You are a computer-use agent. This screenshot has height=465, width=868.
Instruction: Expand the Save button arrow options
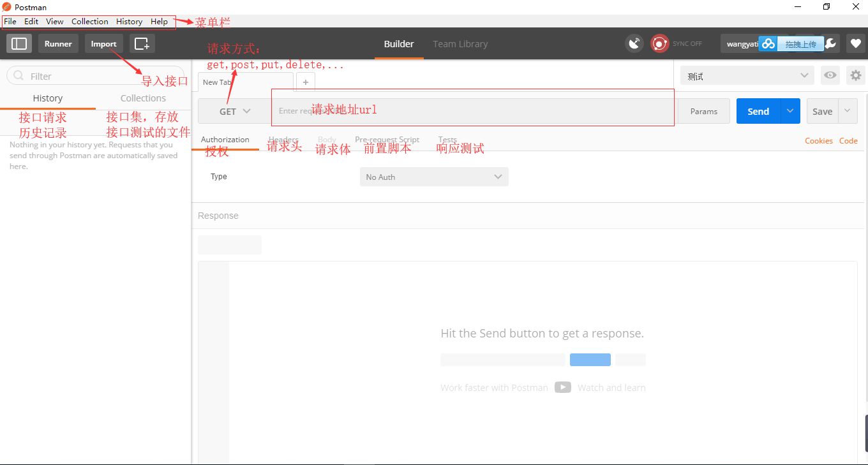click(848, 111)
